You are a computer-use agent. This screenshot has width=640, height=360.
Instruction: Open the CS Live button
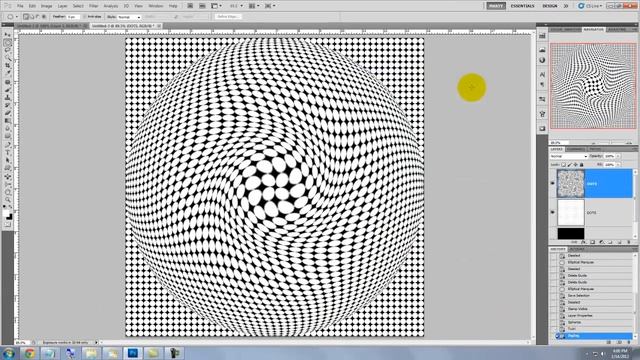[x=589, y=6]
